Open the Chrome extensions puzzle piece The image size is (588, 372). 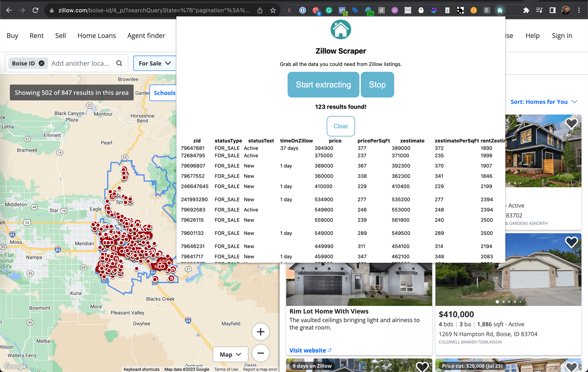(526, 10)
